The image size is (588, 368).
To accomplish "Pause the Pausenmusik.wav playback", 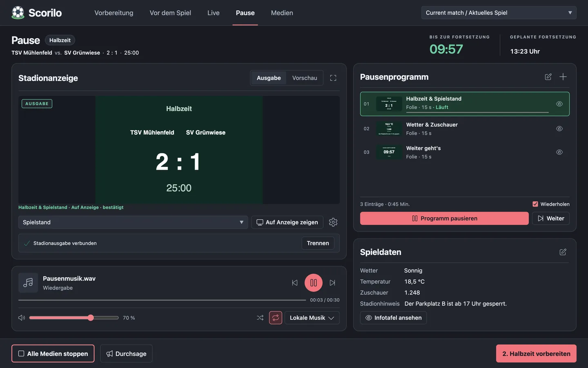I will pyautogui.click(x=314, y=283).
